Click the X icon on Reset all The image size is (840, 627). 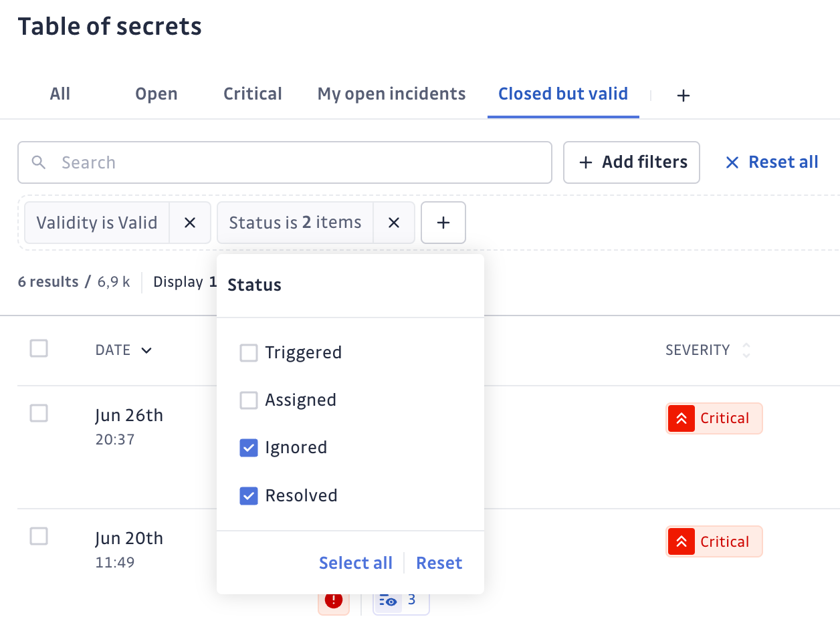tap(732, 162)
